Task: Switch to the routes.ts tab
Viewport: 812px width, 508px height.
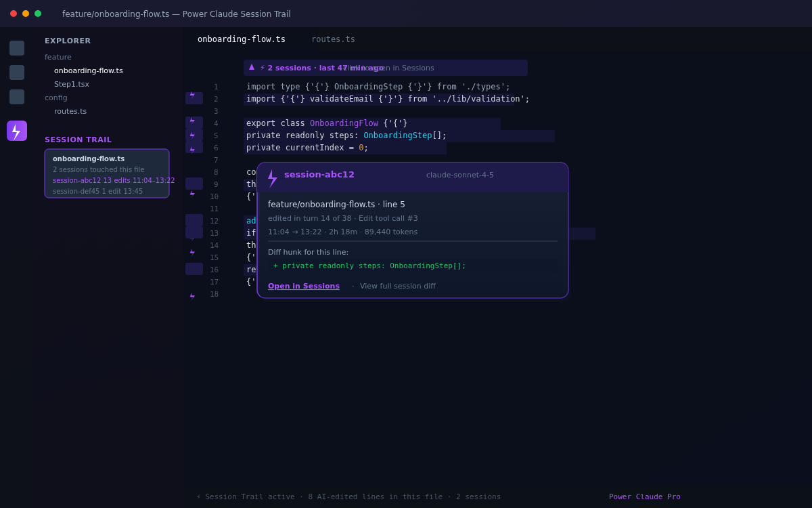Action: 333,39
